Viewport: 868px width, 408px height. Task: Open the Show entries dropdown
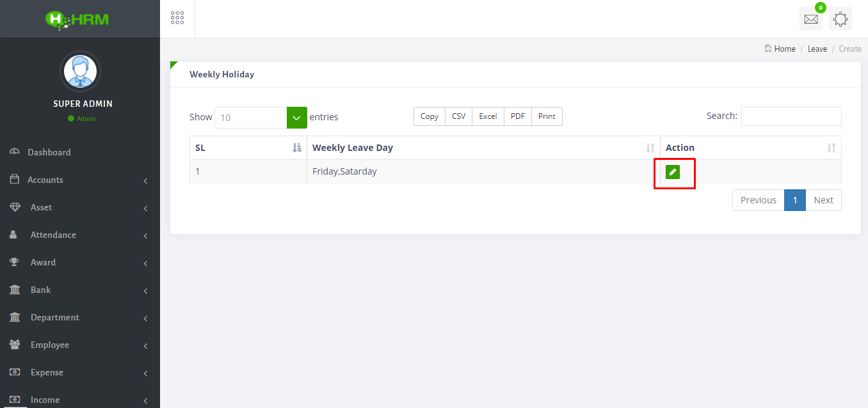click(296, 117)
